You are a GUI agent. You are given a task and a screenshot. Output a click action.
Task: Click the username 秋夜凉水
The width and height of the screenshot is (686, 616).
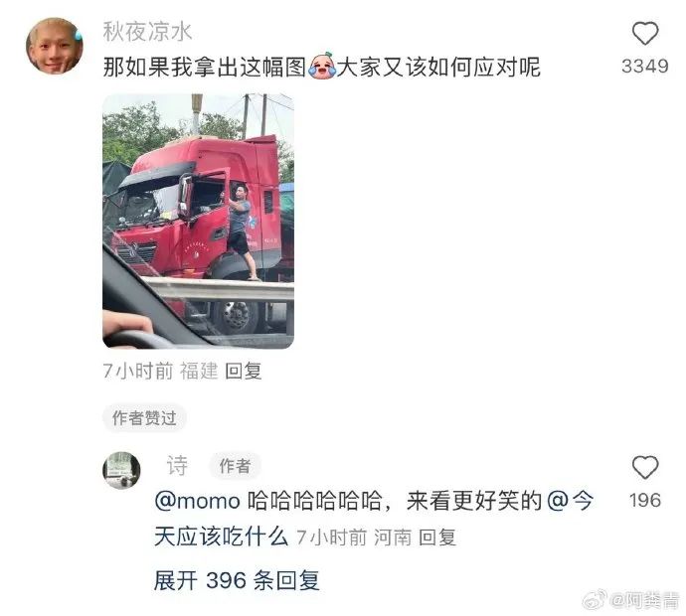(x=147, y=32)
